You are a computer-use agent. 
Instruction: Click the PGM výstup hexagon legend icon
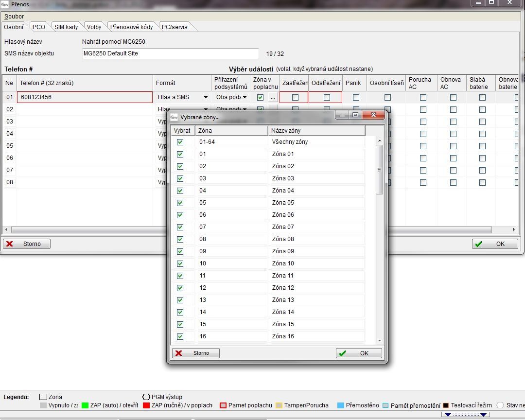[x=146, y=397]
